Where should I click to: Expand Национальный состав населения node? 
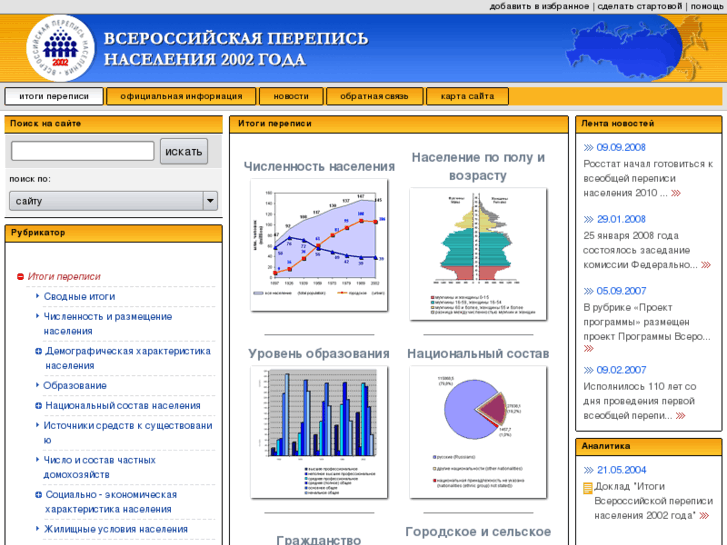point(38,406)
